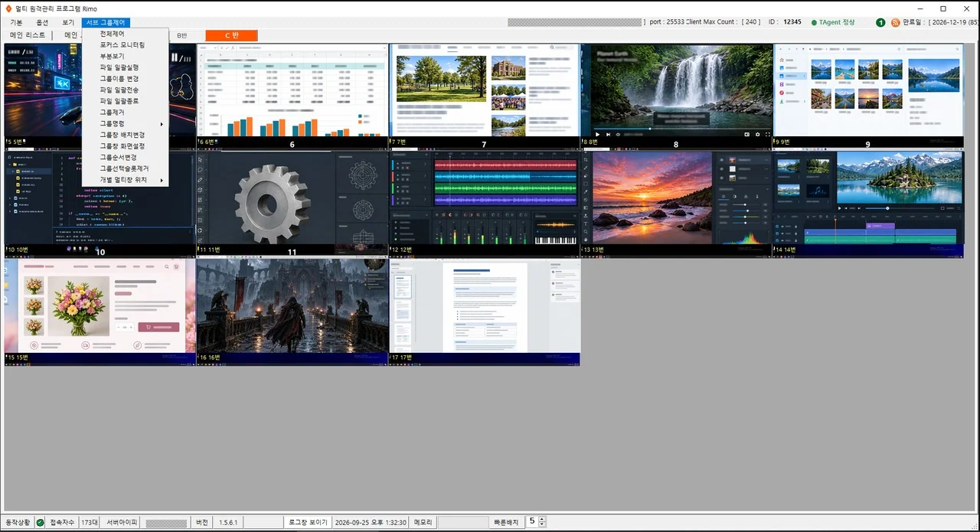The height and width of the screenshot is (532, 980).
Task: Click the 173대 connection count
Action: 90,522
